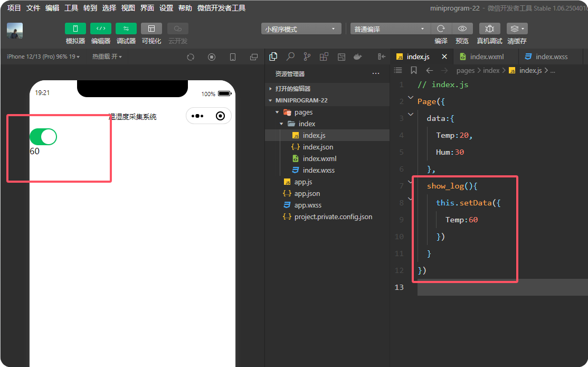
Task: Click the 可视化 visualization tool icon
Action: tap(151, 28)
